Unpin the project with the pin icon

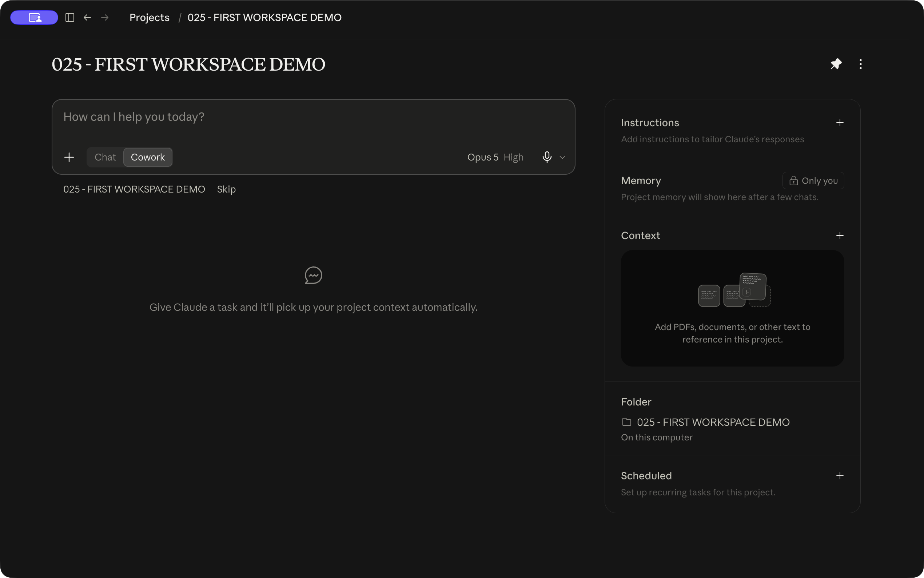pos(836,64)
